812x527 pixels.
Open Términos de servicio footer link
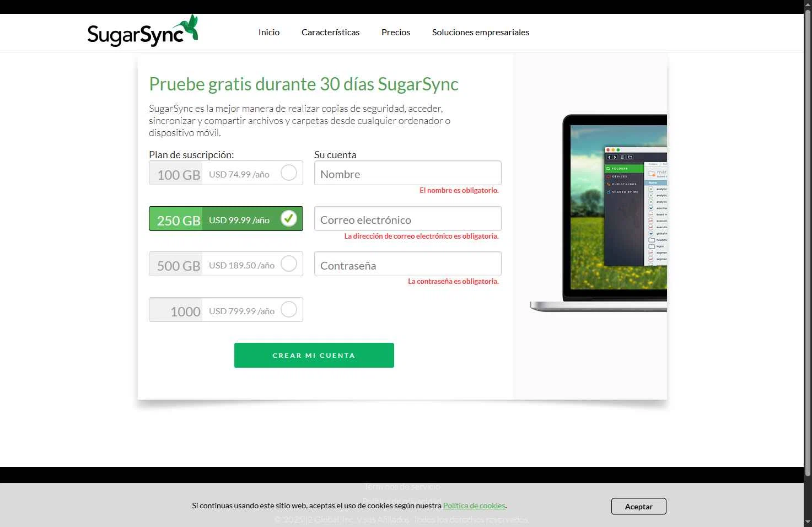(402, 487)
